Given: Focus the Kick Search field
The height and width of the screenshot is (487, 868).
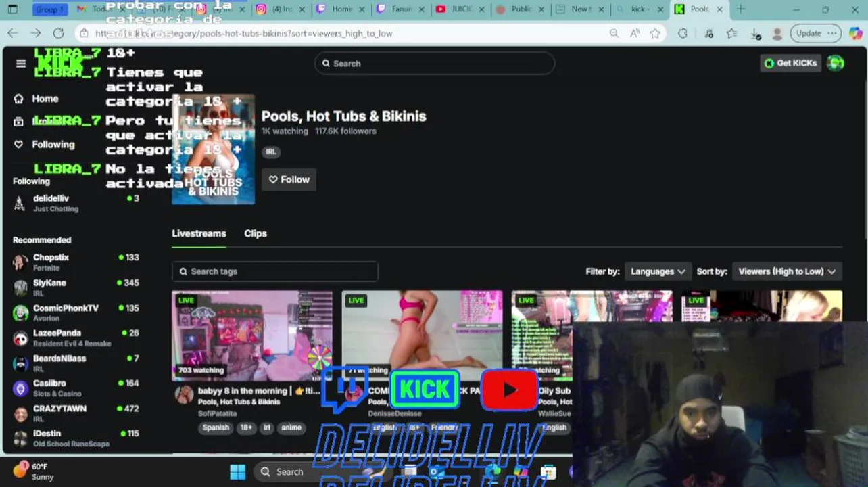Looking at the screenshot, I should coord(435,64).
